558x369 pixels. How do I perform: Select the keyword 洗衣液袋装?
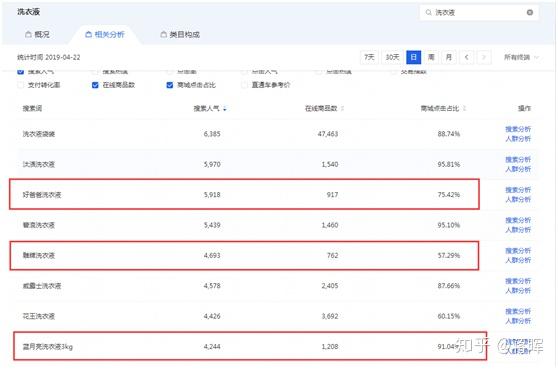[39, 134]
